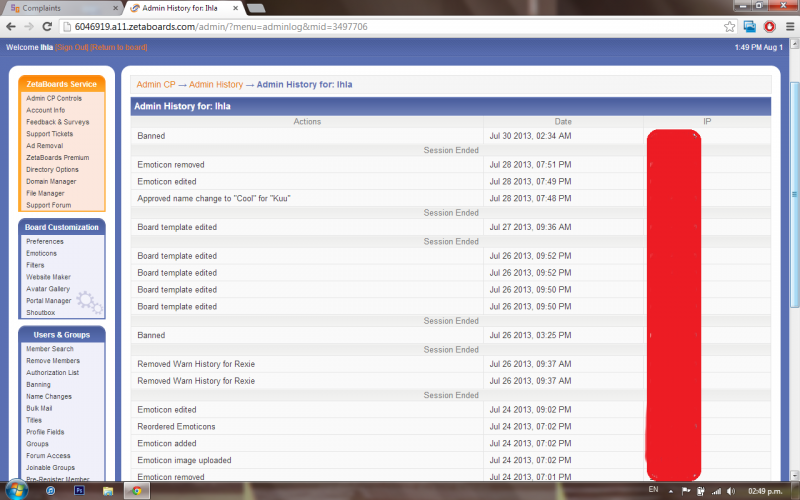Click the red Opera-style extension icon

(769, 26)
